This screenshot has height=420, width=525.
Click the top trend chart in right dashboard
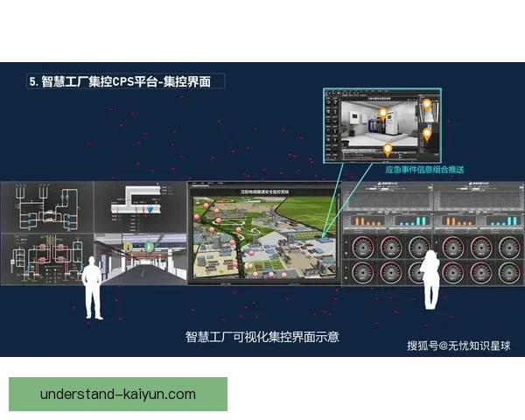480,200
